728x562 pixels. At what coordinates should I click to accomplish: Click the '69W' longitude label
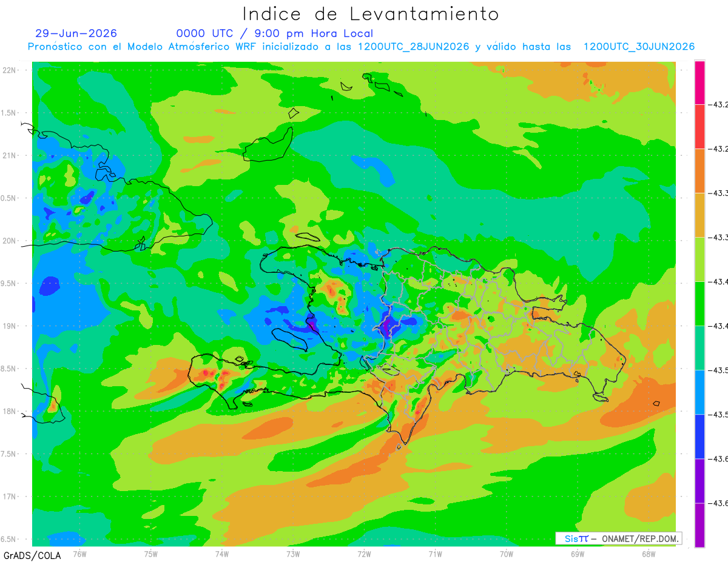(578, 554)
